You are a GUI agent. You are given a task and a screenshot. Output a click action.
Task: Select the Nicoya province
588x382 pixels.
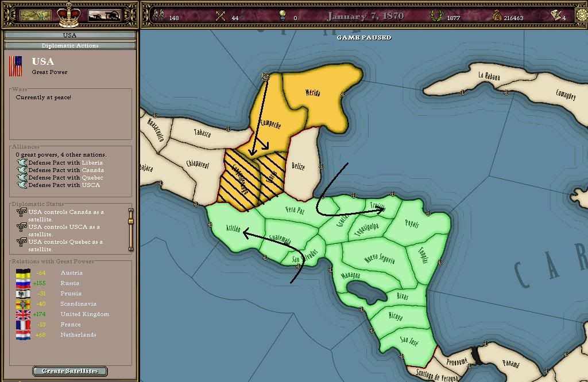pos(395,316)
